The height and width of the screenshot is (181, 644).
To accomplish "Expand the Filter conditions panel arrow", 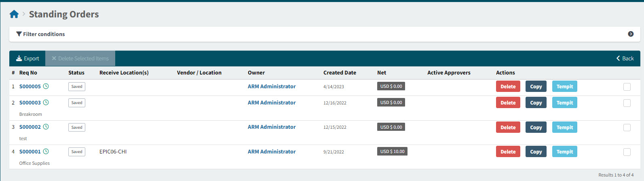I will 630,34.
